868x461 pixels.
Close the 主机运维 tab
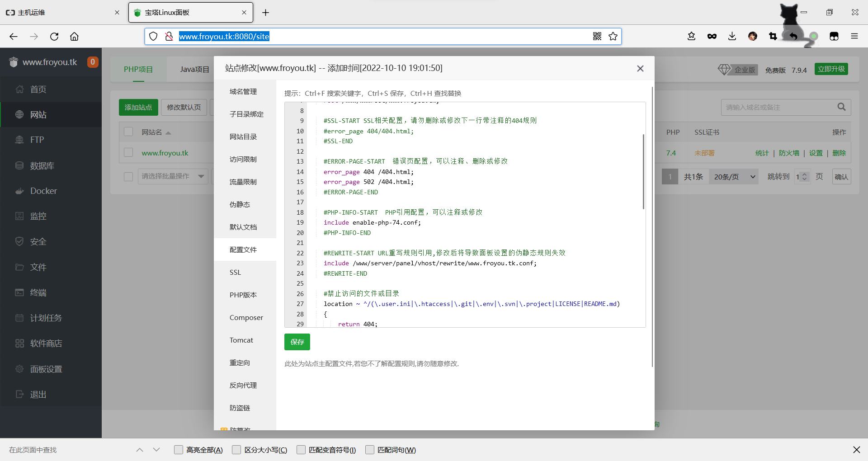click(117, 13)
